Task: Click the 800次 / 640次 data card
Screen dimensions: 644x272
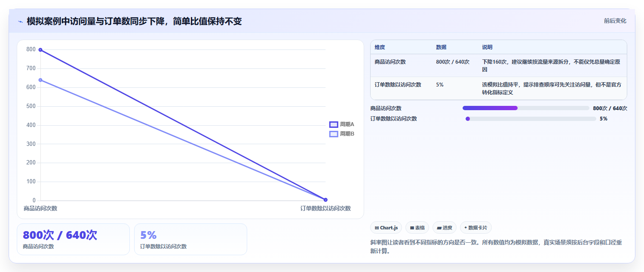Action: coord(73,239)
